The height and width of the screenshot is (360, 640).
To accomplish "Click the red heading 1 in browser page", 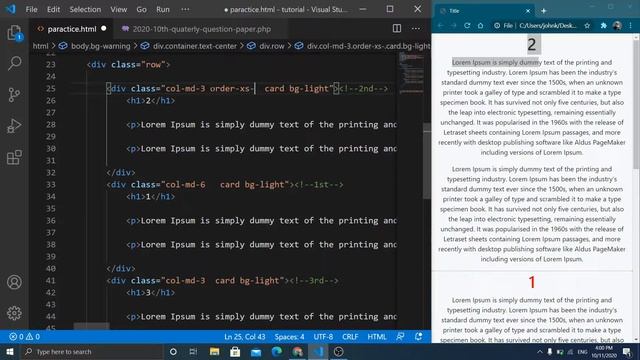I will (531, 282).
